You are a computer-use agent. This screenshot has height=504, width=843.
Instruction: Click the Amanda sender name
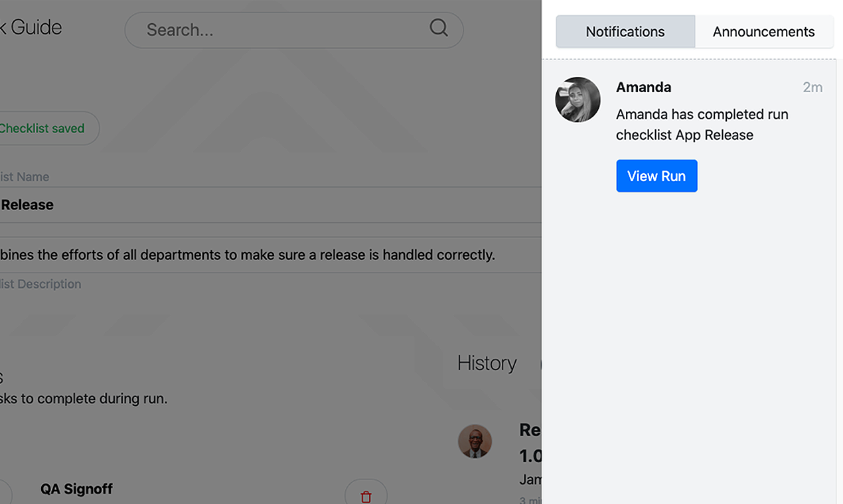coord(643,88)
